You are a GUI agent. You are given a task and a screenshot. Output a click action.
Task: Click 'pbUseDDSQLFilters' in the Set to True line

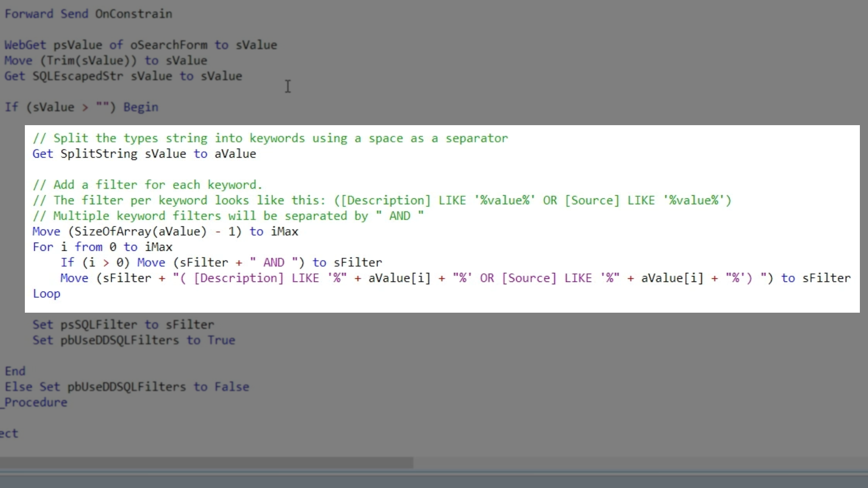119,340
